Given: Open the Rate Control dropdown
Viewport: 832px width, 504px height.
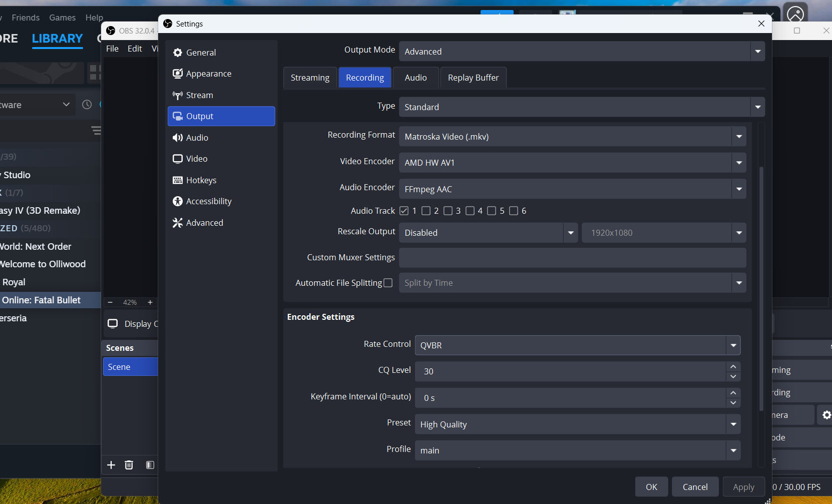Looking at the screenshot, I should 577,345.
